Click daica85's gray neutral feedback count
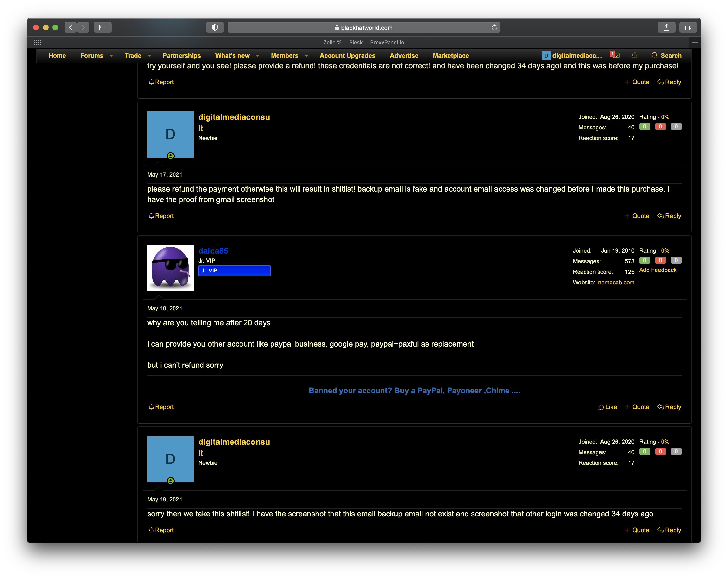This screenshot has height=578, width=728. [x=676, y=261]
